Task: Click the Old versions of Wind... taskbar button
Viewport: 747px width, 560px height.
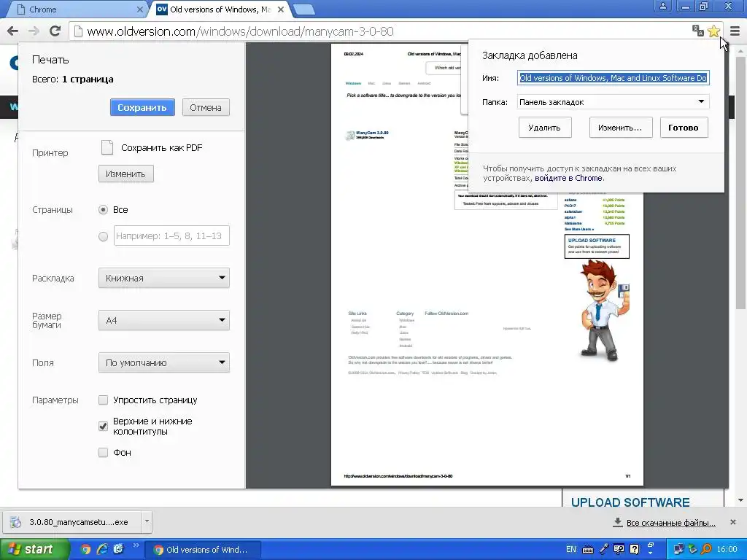Action: [x=203, y=550]
